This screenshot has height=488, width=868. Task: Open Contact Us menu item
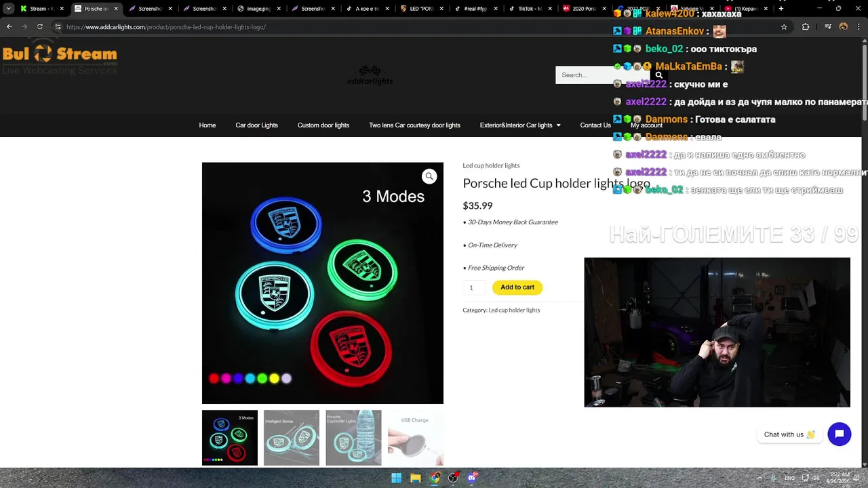click(595, 125)
